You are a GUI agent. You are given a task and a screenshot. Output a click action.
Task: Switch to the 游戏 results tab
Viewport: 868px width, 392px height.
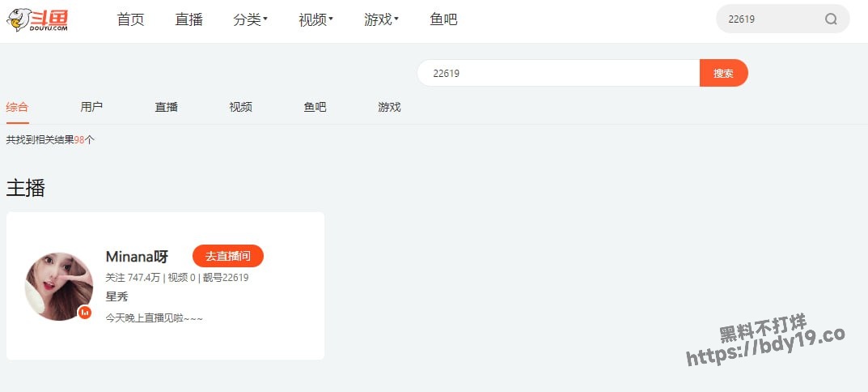[x=389, y=107]
